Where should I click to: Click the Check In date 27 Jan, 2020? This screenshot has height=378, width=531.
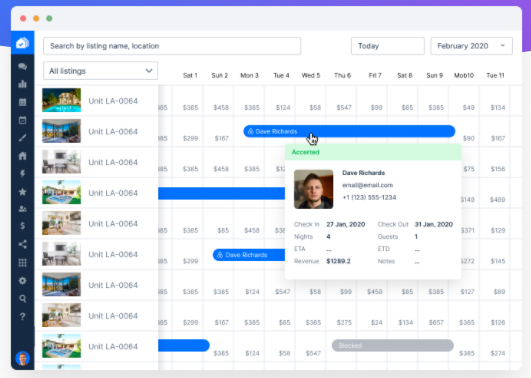tap(345, 224)
